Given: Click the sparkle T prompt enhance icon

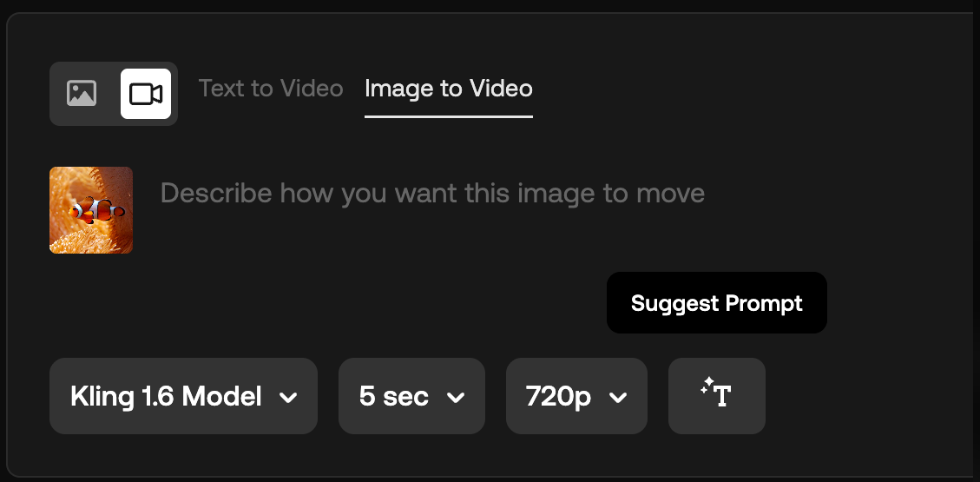Looking at the screenshot, I should pyautogui.click(x=716, y=396).
